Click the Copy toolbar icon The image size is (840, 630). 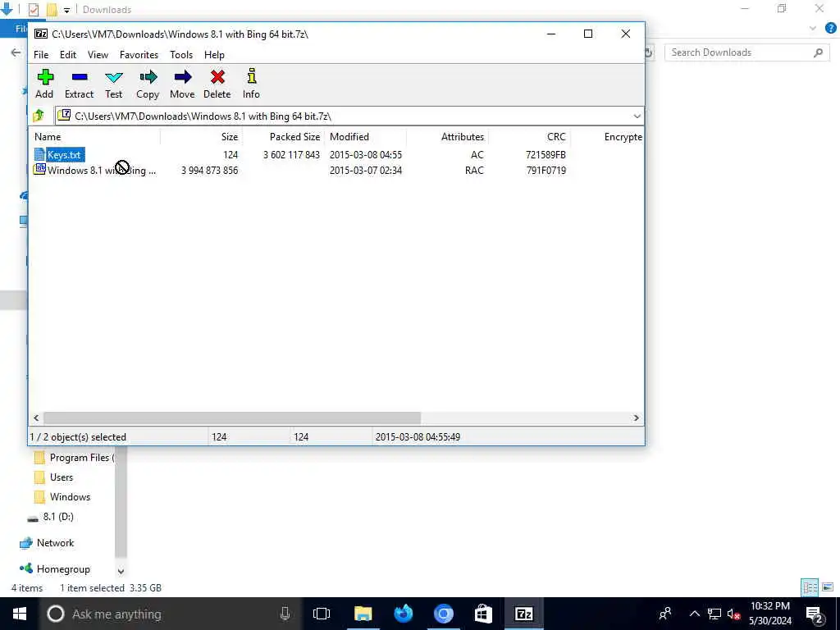[x=148, y=77]
